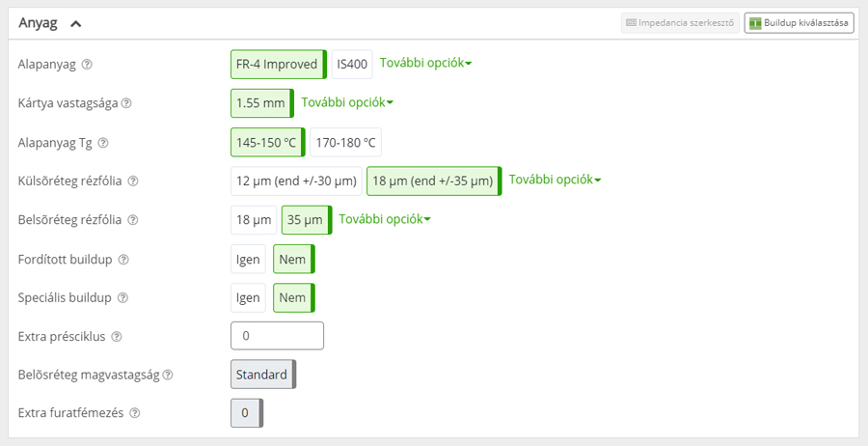The image size is (868, 446).
Task: Open the Impedancia szerkesztő
Action: 680,22
